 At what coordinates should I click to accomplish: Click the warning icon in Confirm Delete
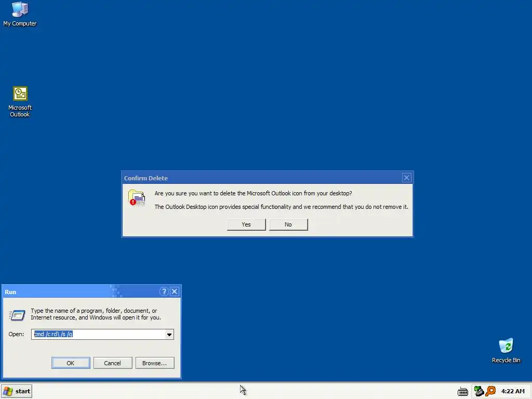pyautogui.click(x=137, y=198)
